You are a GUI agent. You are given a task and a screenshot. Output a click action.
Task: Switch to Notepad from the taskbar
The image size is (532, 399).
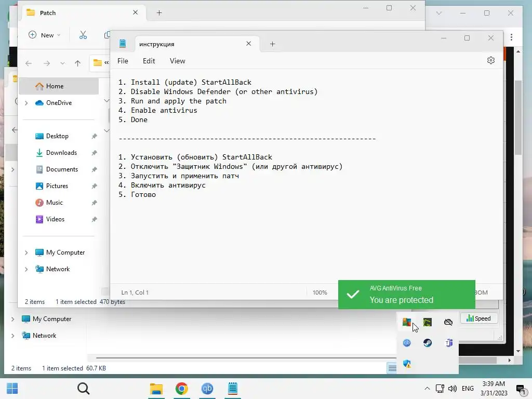(232, 389)
